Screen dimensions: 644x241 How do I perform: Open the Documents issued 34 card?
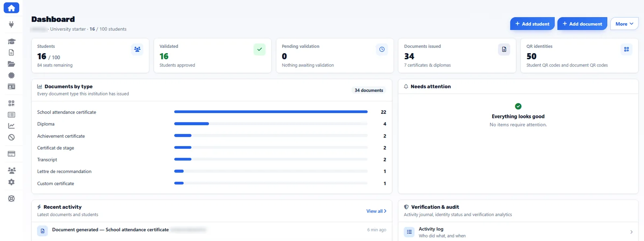(457, 56)
